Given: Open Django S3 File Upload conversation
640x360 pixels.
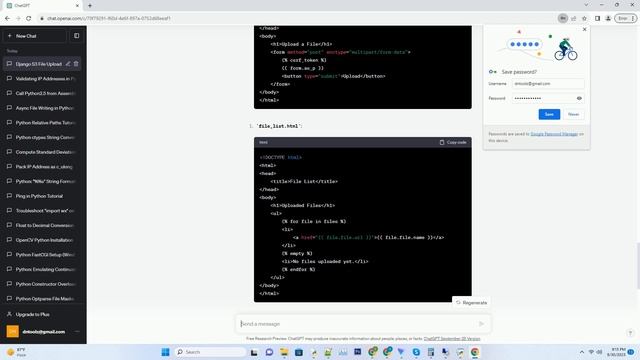Looking at the screenshot, I should [x=39, y=64].
